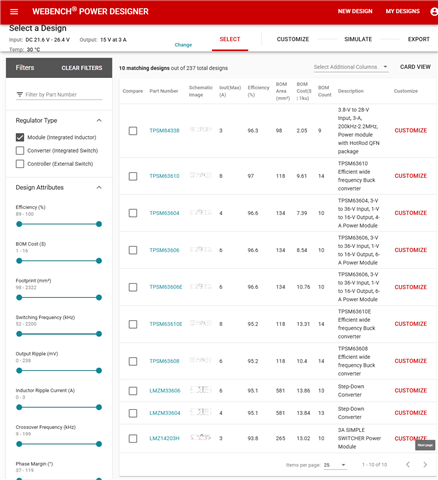The image size is (438, 480).
Task: Check Converter (Integrated Switch) filter
Action: [x=20, y=151]
